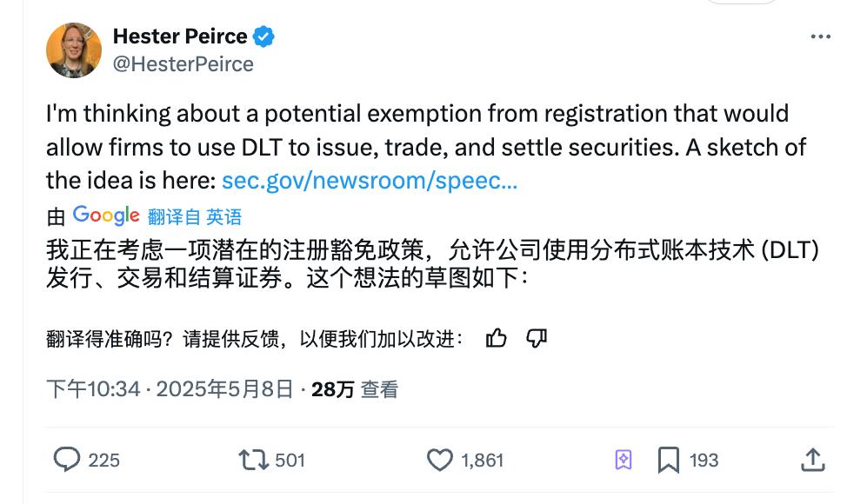Image resolution: width=847 pixels, height=504 pixels.
Task: Click the 1,861 likes count
Action: tap(483, 460)
